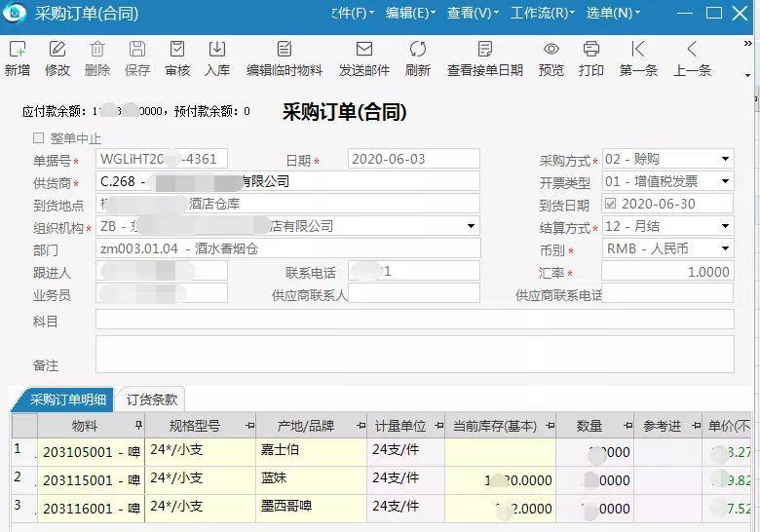Toggle pin icon on 物料 column header
This screenshot has height=532, width=760.
tap(138, 426)
